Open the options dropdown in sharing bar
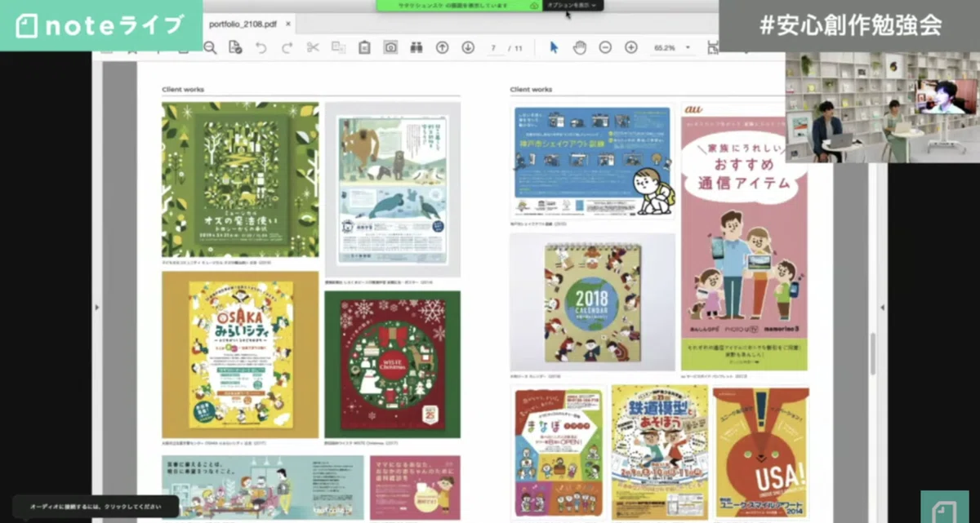Image resolution: width=980 pixels, height=523 pixels. click(x=573, y=5)
